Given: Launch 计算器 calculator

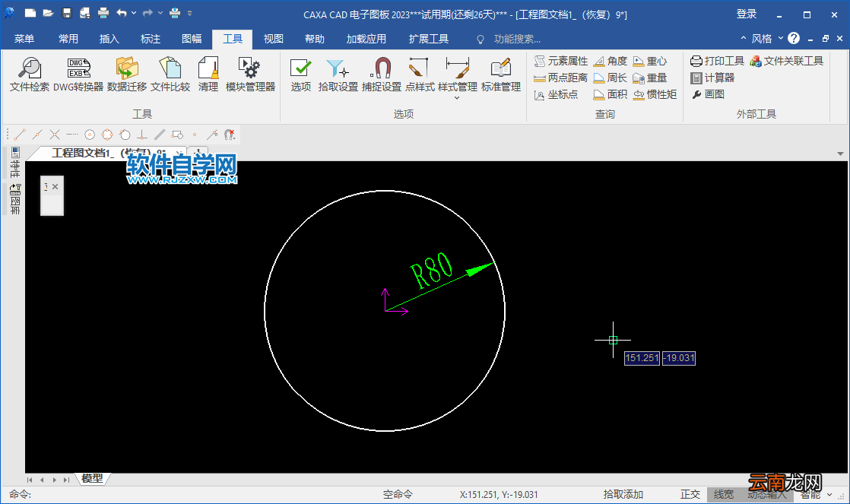Looking at the screenshot, I should pos(712,78).
